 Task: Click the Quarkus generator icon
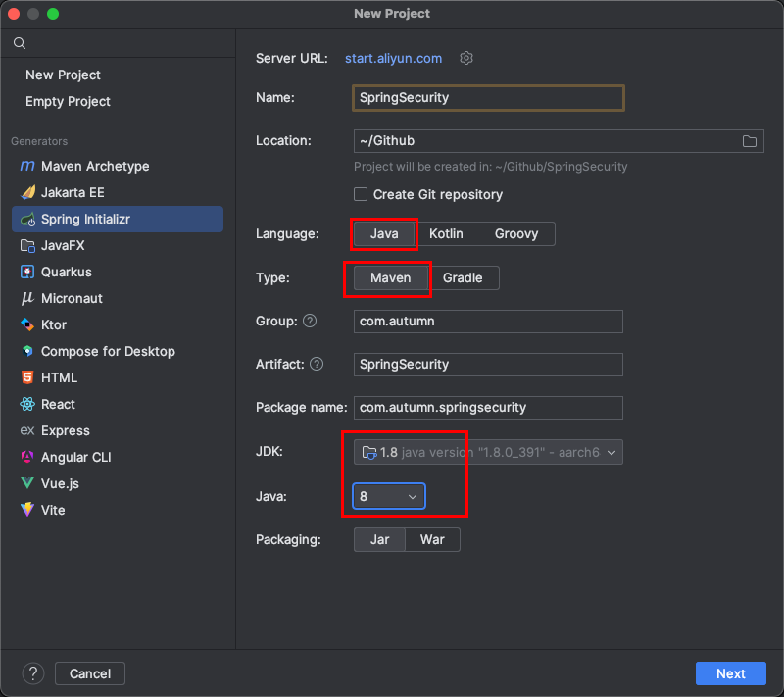click(27, 273)
